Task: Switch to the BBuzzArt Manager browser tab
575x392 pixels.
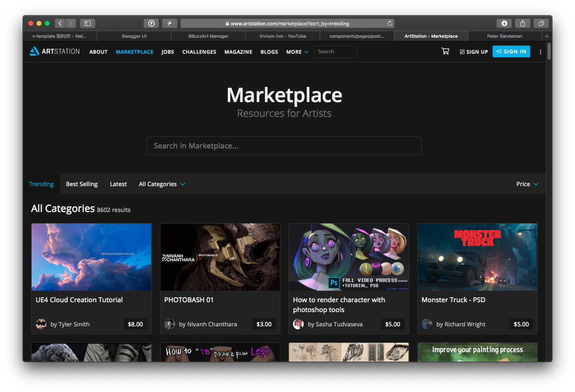Action: (208, 36)
